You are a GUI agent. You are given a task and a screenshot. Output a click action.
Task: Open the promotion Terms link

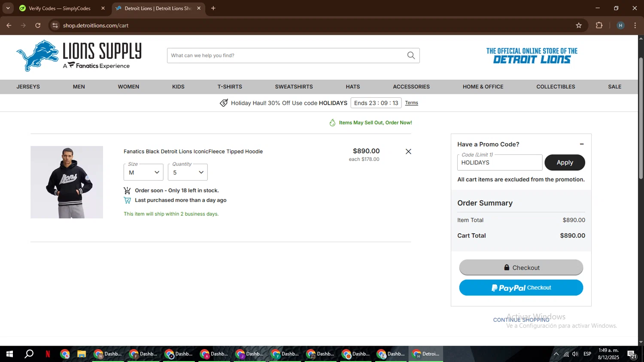click(x=411, y=103)
